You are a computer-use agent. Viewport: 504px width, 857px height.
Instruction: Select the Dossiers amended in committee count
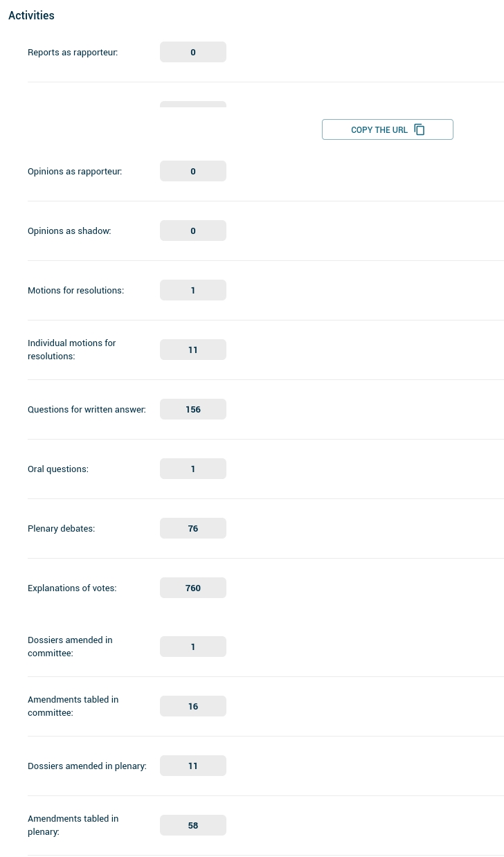tap(193, 647)
